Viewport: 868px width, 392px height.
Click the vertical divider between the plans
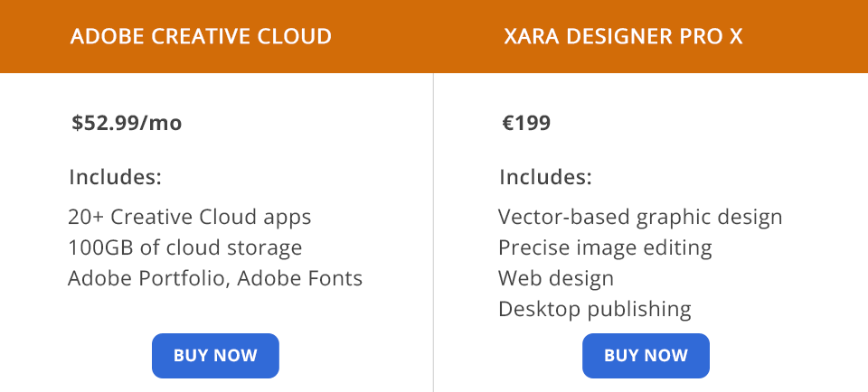[434, 226]
